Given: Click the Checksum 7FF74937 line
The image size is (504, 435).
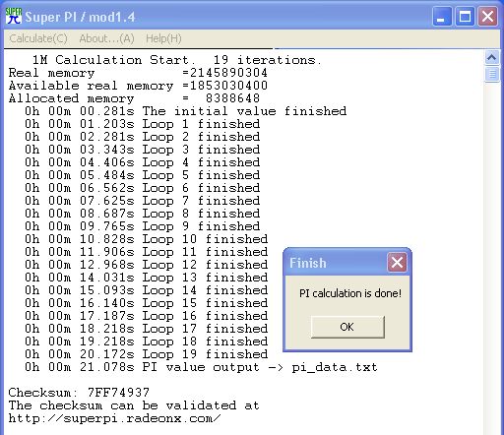Looking at the screenshot, I should (x=79, y=393).
